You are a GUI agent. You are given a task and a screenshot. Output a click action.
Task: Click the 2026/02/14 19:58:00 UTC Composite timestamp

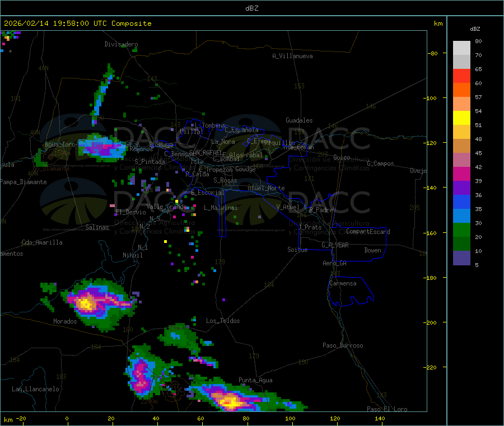tap(77, 24)
